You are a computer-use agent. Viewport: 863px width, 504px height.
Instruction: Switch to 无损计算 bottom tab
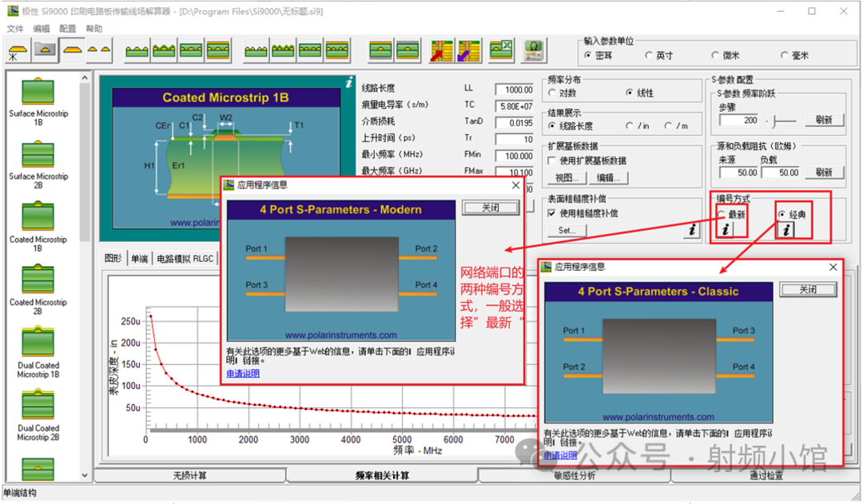[189, 476]
